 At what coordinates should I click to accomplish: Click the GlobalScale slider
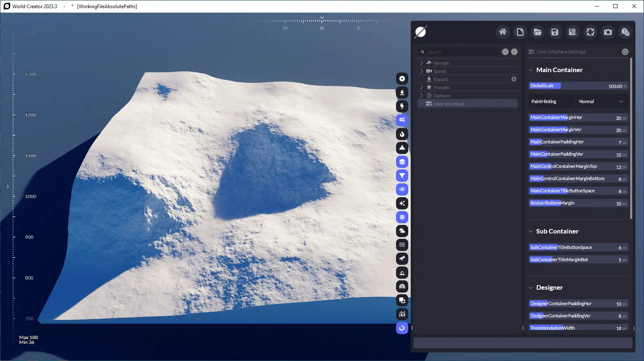578,86
